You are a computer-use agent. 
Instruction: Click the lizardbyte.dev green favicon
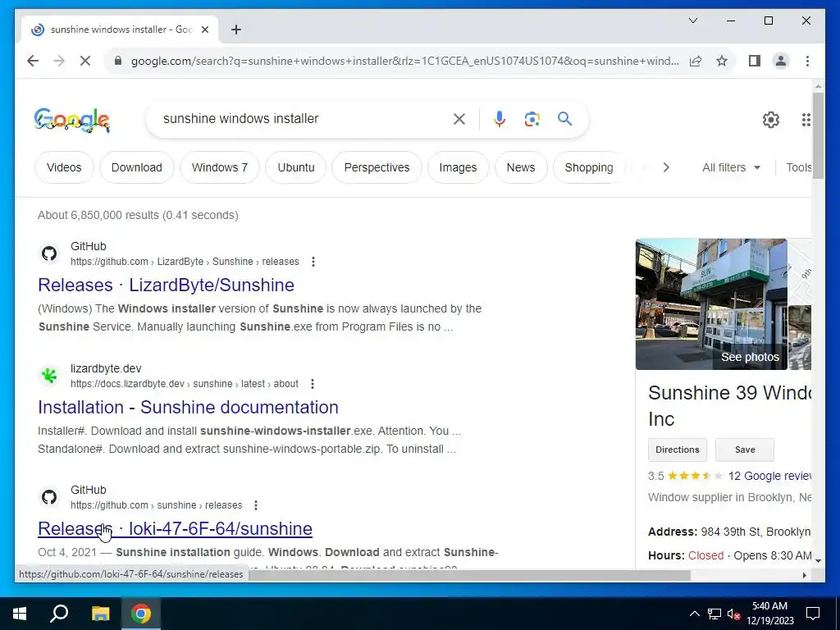click(x=49, y=376)
